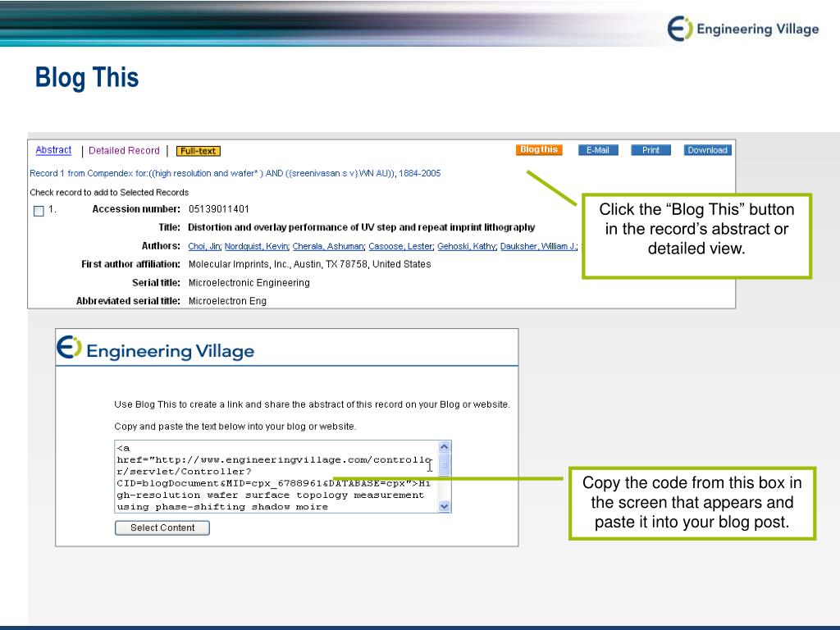Click the E-Mail button
The width and height of the screenshot is (840, 630).
coord(598,151)
